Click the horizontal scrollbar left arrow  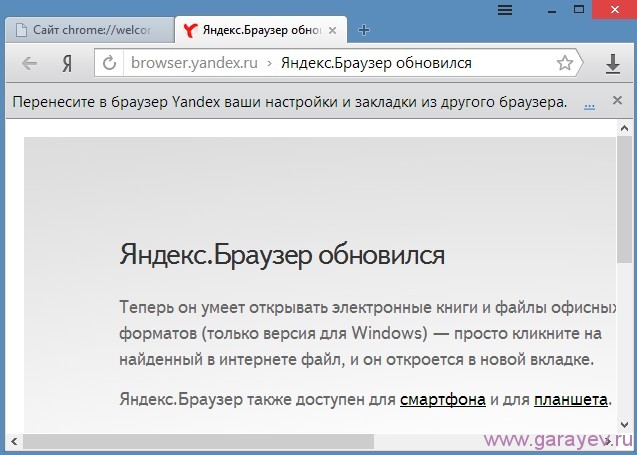point(14,441)
